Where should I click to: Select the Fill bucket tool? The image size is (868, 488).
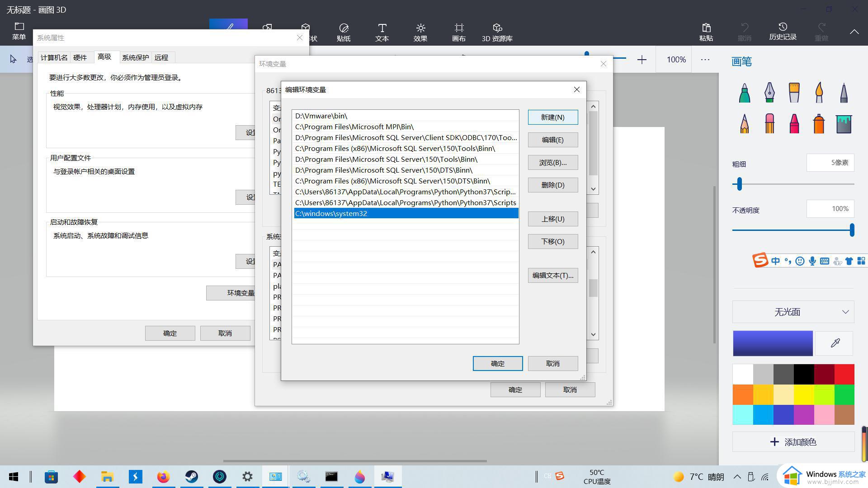tap(844, 123)
